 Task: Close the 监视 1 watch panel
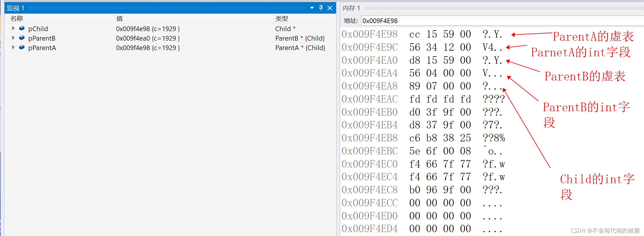tap(330, 8)
